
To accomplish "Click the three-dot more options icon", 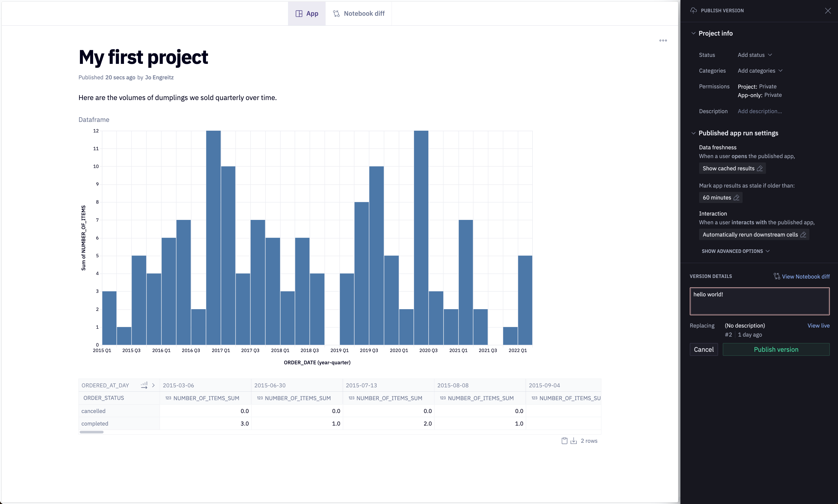I will [x=663, y=41].
